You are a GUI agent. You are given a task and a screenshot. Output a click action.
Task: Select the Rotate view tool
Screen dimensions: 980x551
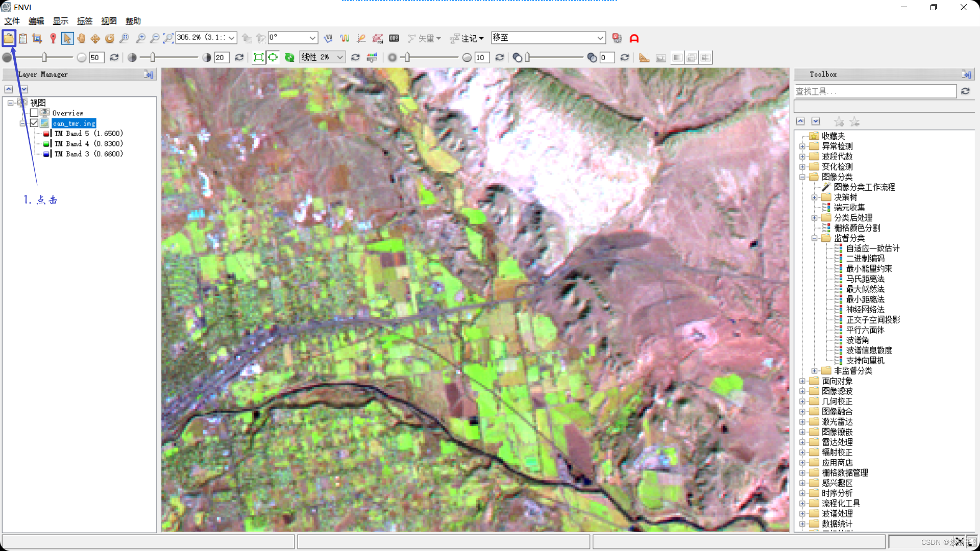click(x=110, y=38)
